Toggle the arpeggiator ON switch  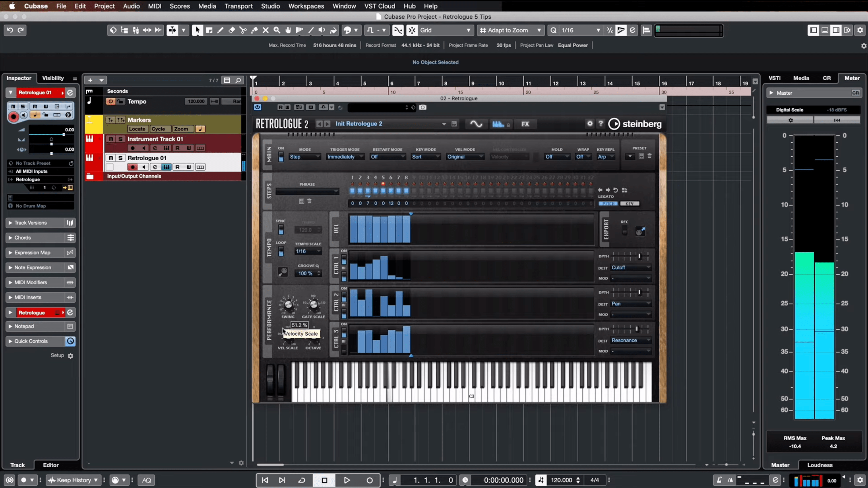tap(281, 157)
